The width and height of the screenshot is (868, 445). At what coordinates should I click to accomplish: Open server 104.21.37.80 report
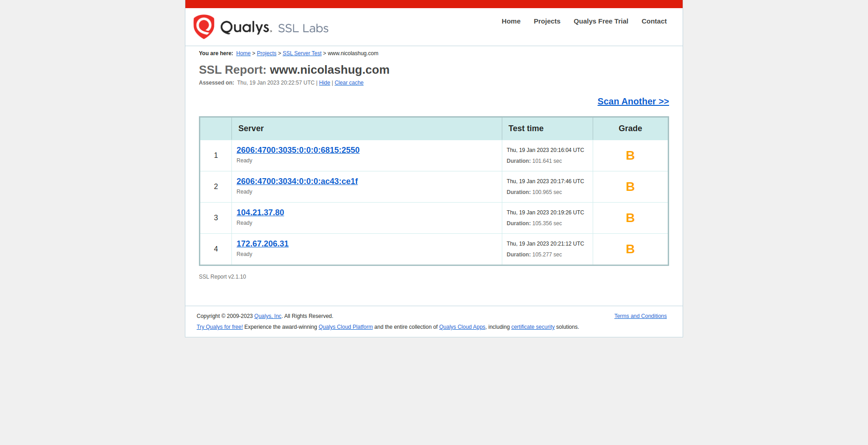point(260,213)
